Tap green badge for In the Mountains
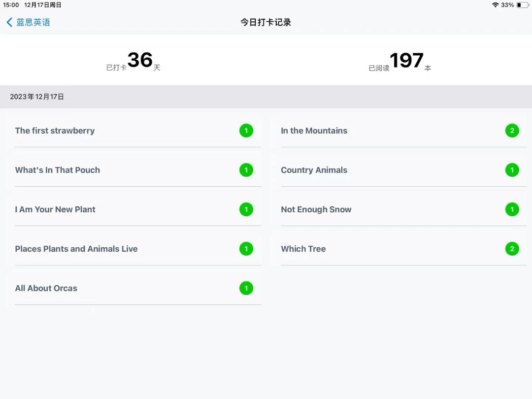 click(512, 131)
